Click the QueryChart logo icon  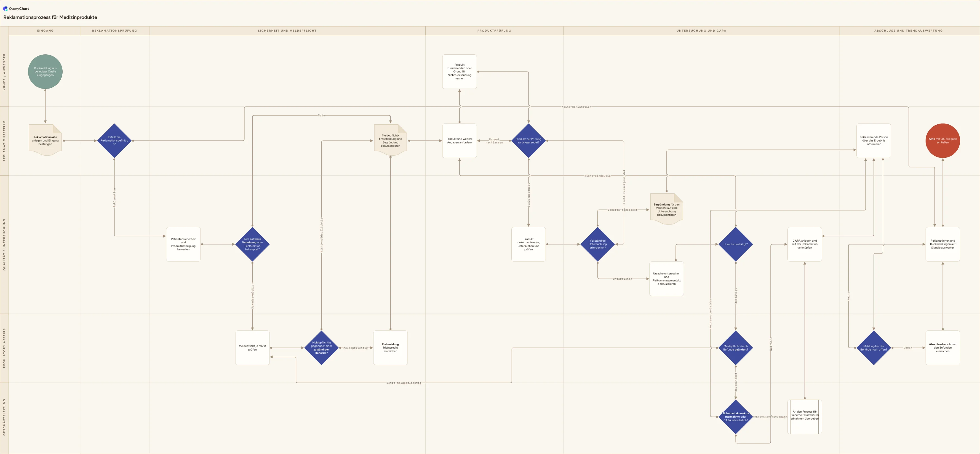tap(5, 8)
